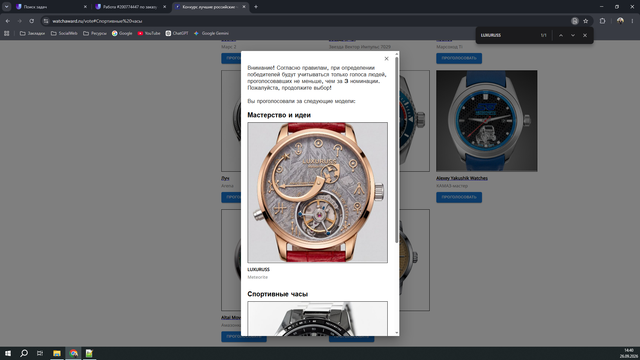Click the Спортивные часы heading
Viewport: 640px width, 360px height.
tap(278, 294)
